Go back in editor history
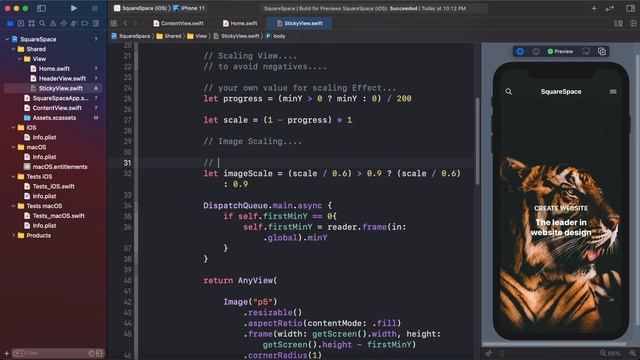Screen dimensions: 640x360 (x=125, y=23)
